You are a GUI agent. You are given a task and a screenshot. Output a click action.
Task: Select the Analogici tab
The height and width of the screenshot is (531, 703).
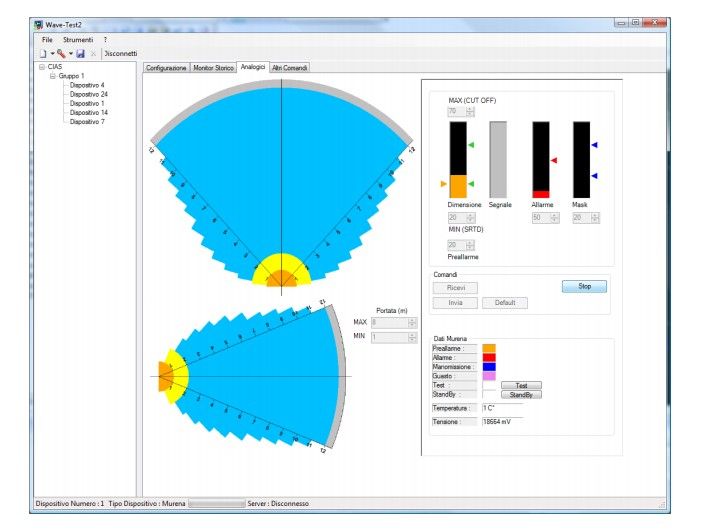pyautogui.click(x=253, y=67)
